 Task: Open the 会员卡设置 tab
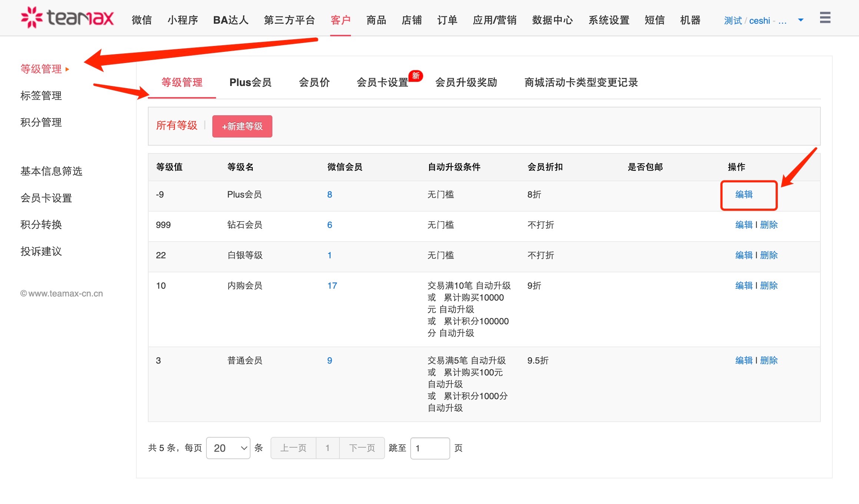(x=382, y=82)
